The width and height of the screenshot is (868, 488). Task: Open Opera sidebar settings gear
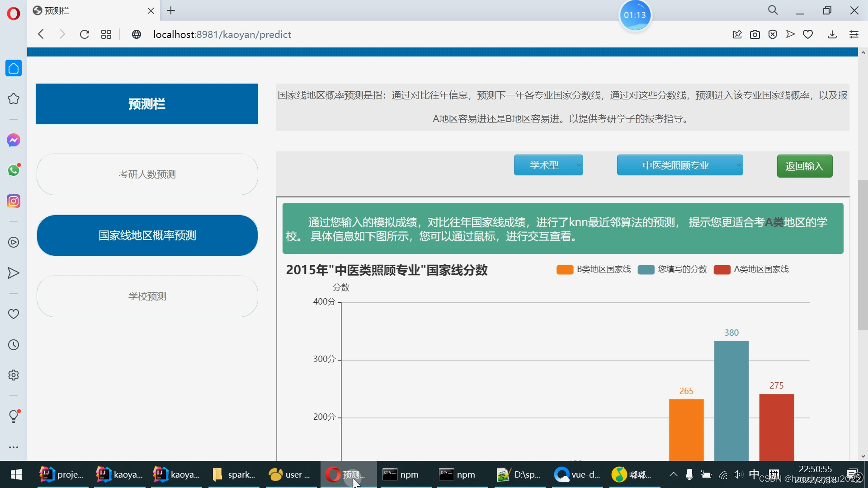point(14,375)
